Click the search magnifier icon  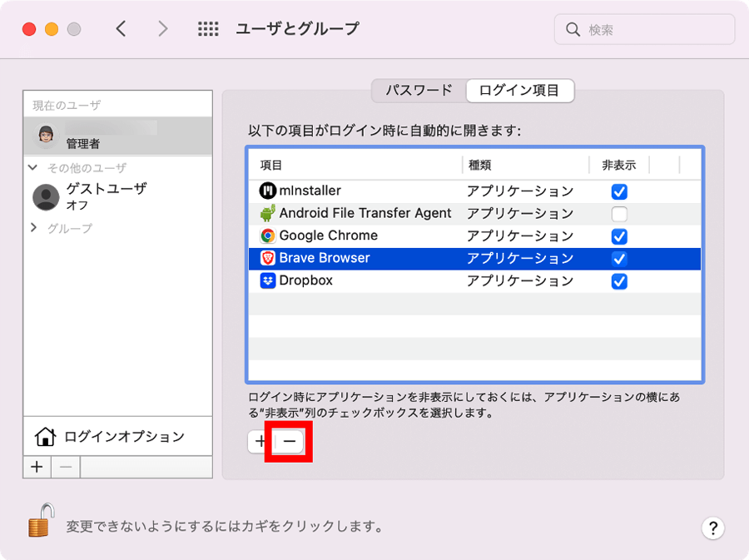[x=573, y=30]
